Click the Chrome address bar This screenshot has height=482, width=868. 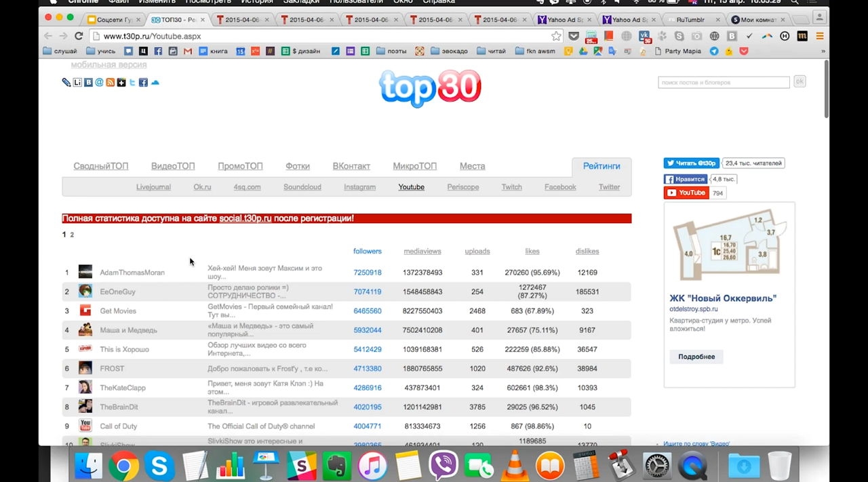click(325, 36)
